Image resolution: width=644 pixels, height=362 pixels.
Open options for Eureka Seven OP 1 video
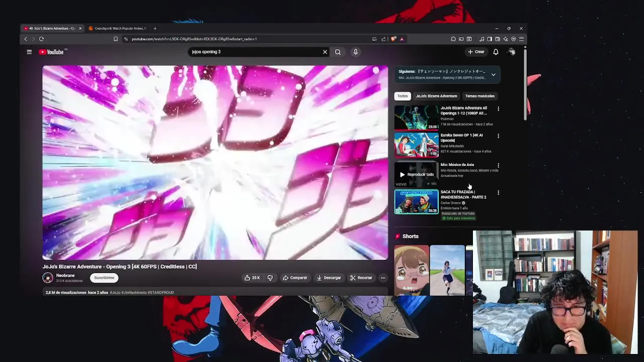pyautogui.click(x=498, y=136)
